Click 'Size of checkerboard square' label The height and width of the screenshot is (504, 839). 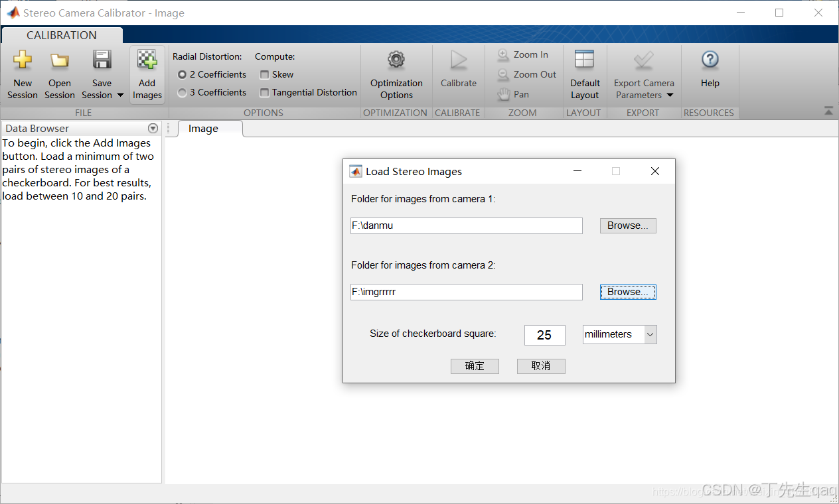(433, 334)
